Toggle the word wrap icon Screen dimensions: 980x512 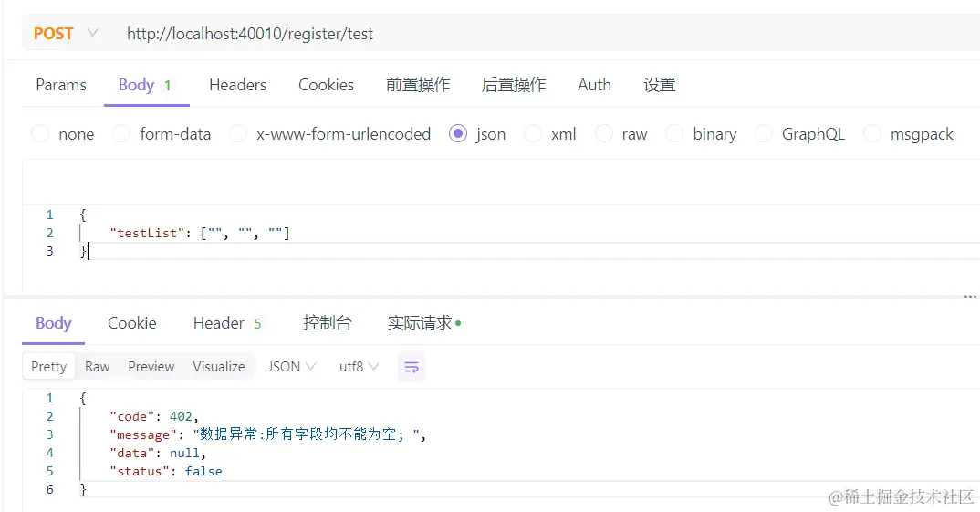pyautogui.click(x=412, y=367)
